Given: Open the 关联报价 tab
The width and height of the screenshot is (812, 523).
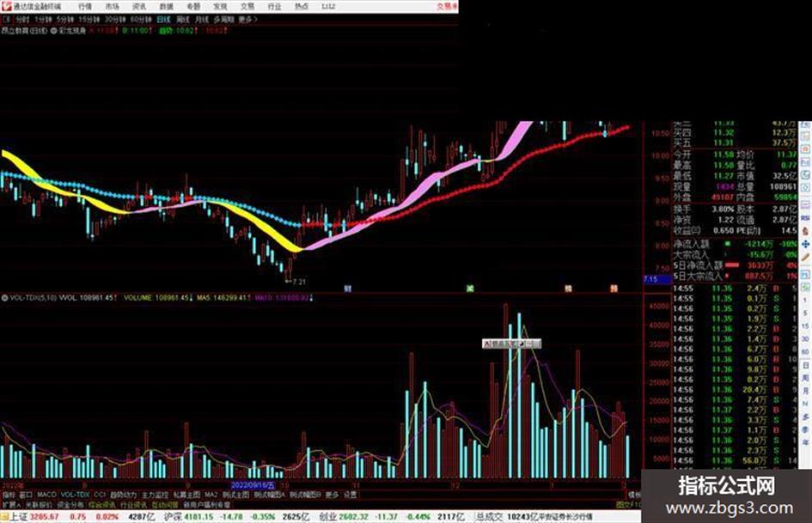Looking at the screenshot, I should point(39,504).
